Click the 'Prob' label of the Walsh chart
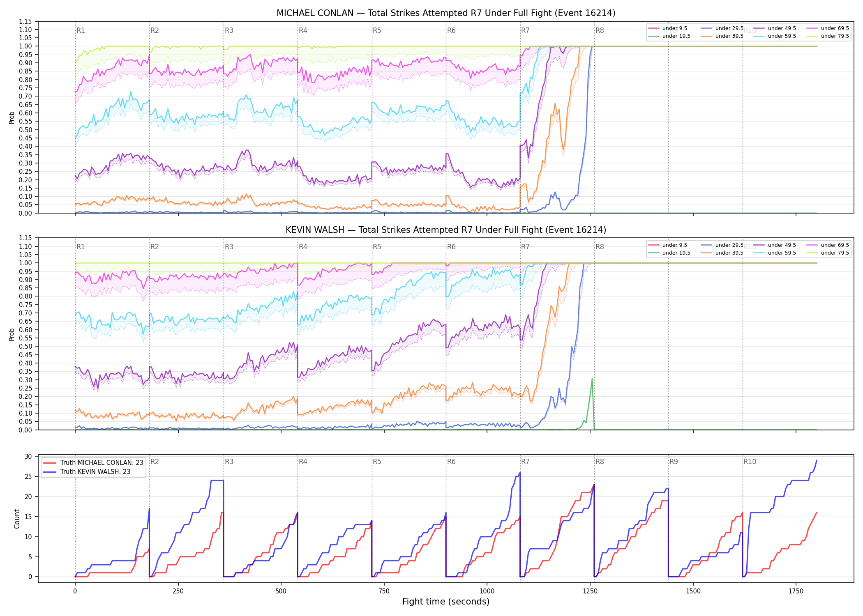 point(12,334)
